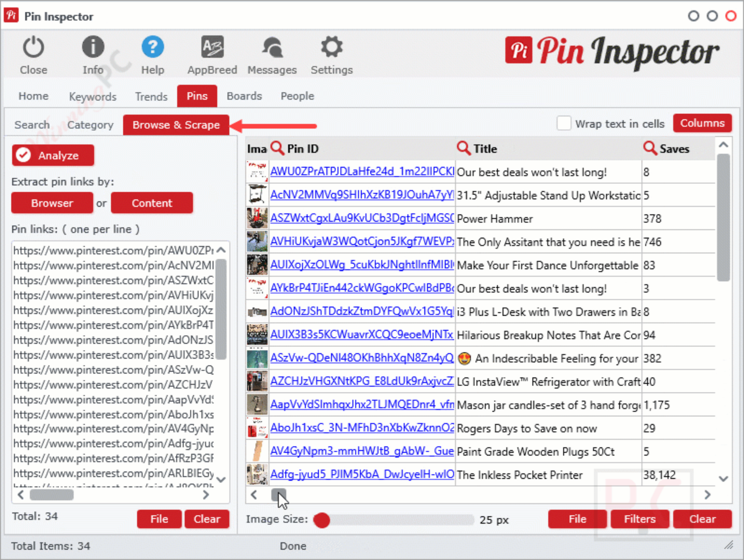Select the Pins tab

(x=197, y=96)
